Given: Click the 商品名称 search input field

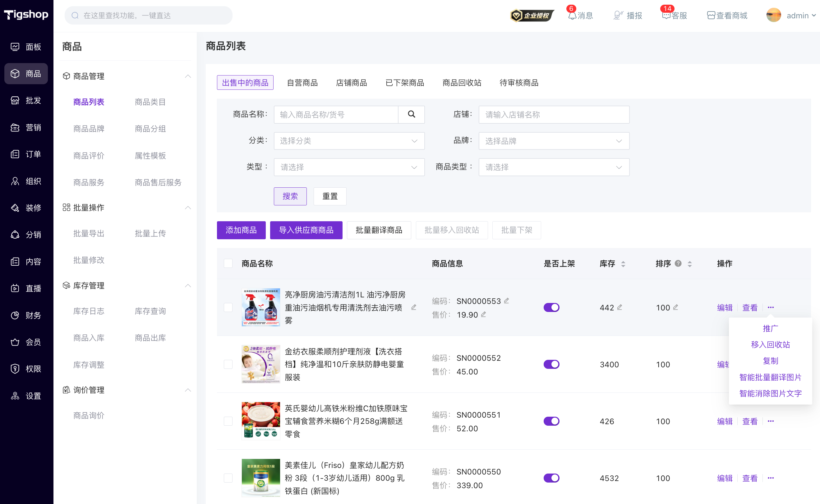Looking at the screenshot, I should (x=336, y=114).
